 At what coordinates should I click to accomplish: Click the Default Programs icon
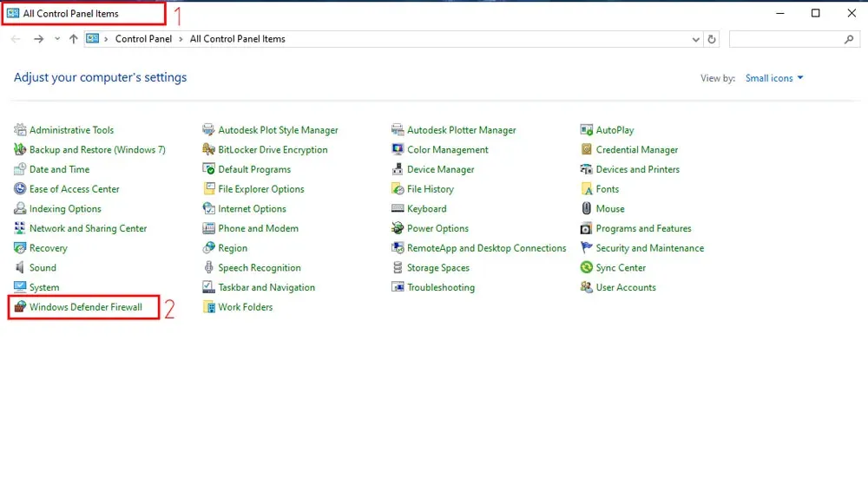point(208,169)
